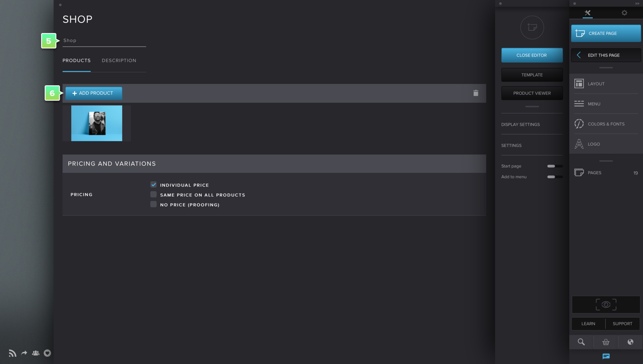
Task: Switch to the Products tab
Action: tap(76, 61)
